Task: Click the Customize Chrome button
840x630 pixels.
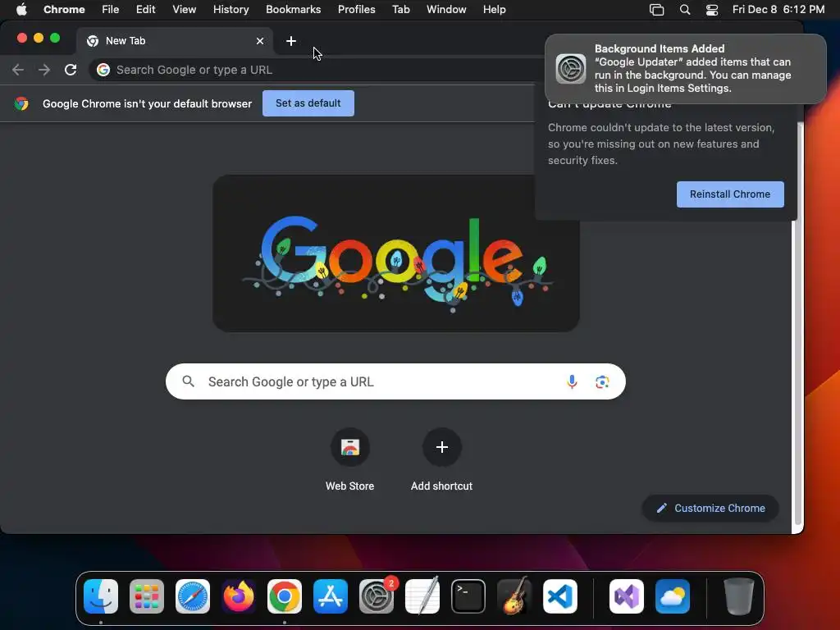Action: [x=711, y=509]
